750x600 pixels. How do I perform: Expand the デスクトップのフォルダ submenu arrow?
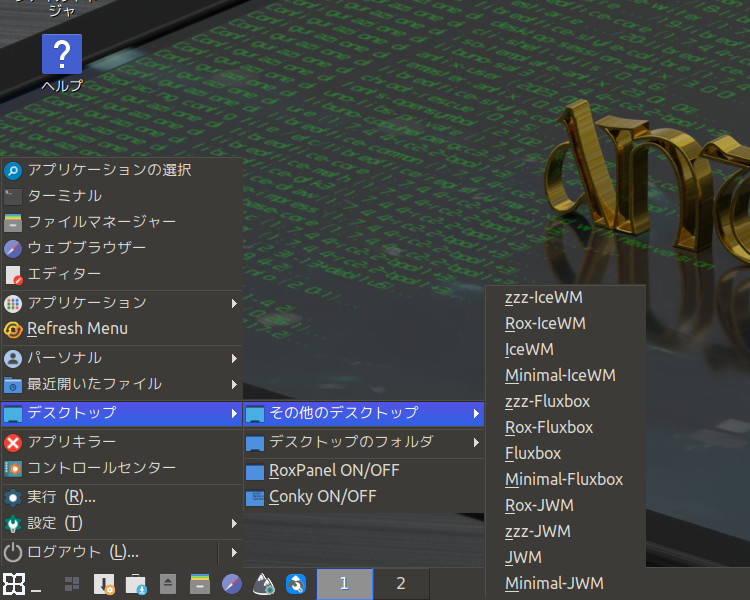[x=476, y=443]
